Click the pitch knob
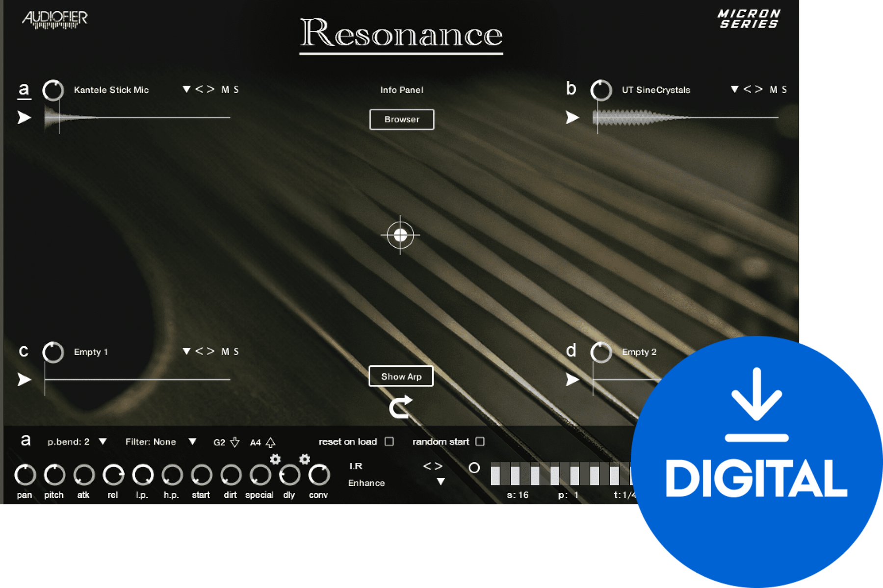The width and height of the screenshot is (883, 588). tap(54, 475)
